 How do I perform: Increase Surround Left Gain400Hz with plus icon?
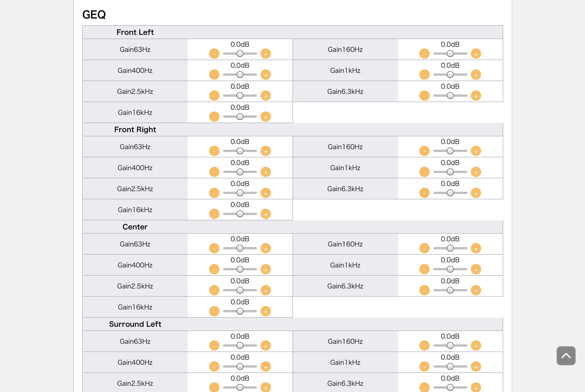[266, 366]
